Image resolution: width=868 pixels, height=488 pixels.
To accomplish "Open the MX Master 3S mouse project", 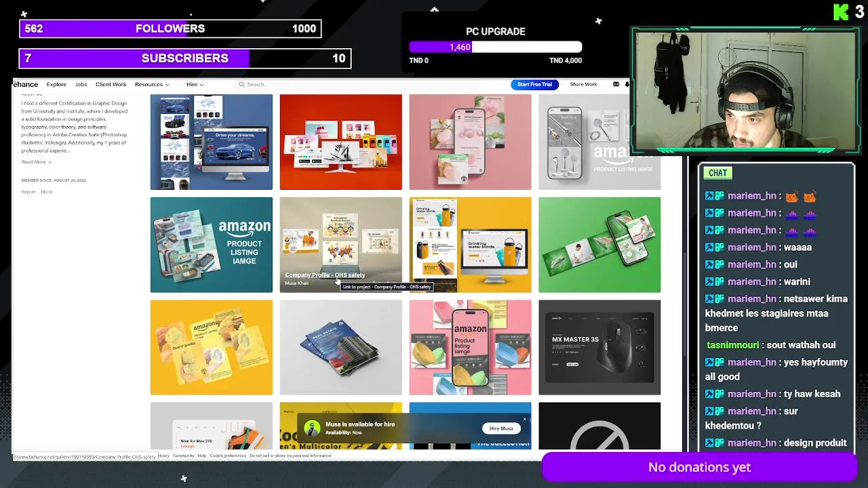I will pyautogui.click(x=599, y=347).
